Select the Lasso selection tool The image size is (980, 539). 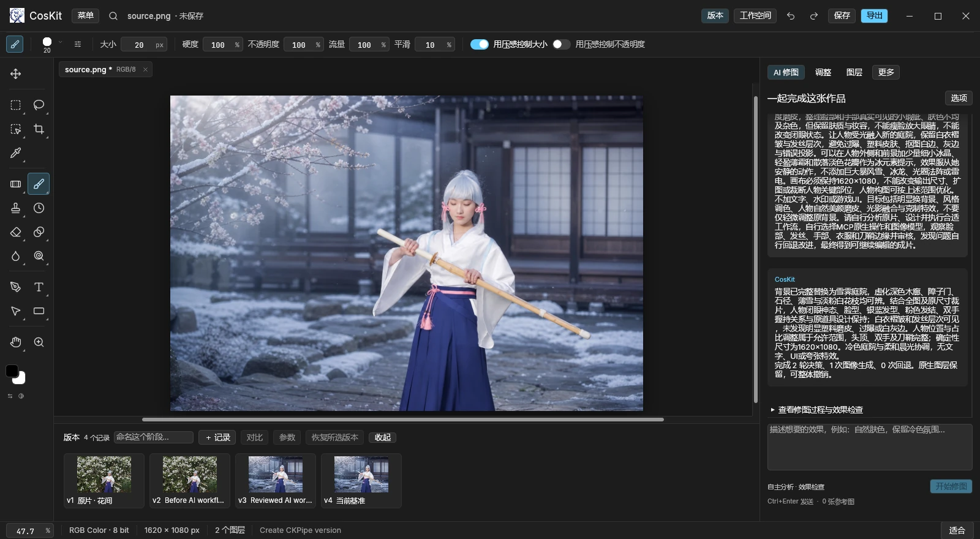point(39,105)
